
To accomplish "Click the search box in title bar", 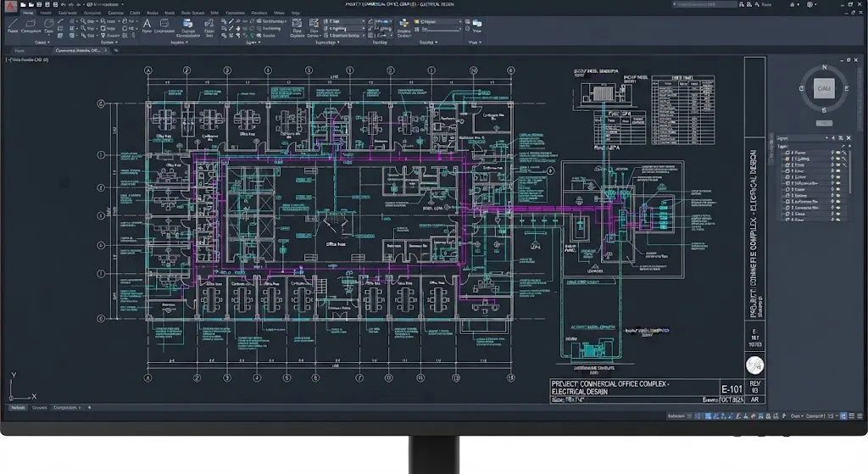I will (x=704, y=4).
